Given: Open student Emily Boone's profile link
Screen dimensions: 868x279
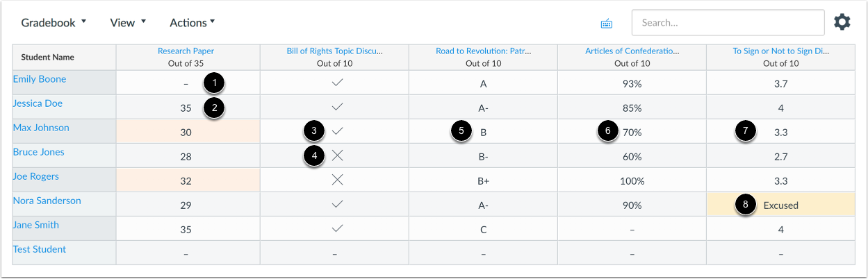Looking at the screenshot, I should pos(40,79).
